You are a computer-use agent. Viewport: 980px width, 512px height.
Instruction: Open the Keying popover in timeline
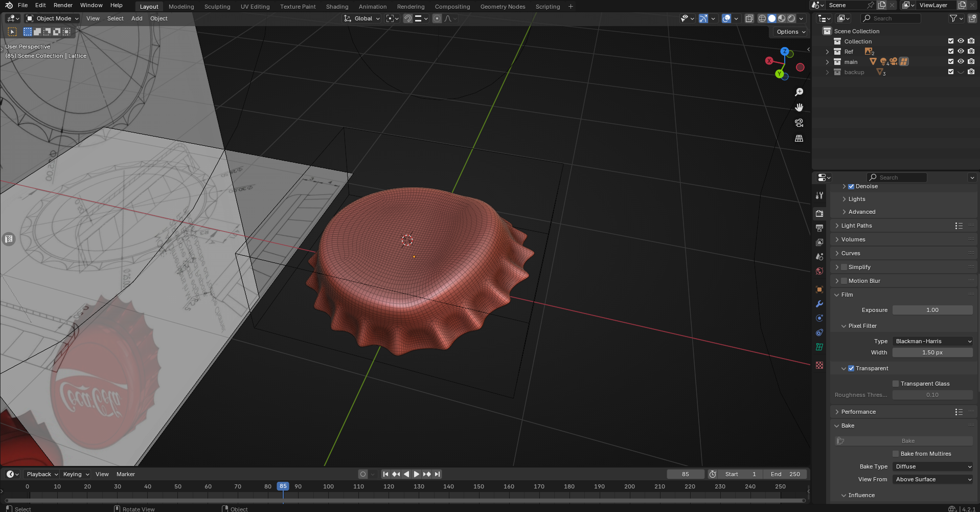point(76,474)
